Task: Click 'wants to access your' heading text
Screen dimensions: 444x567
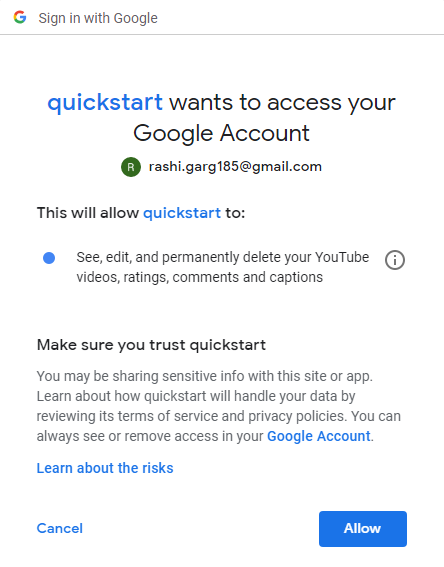Action: (x=282, y=102)
